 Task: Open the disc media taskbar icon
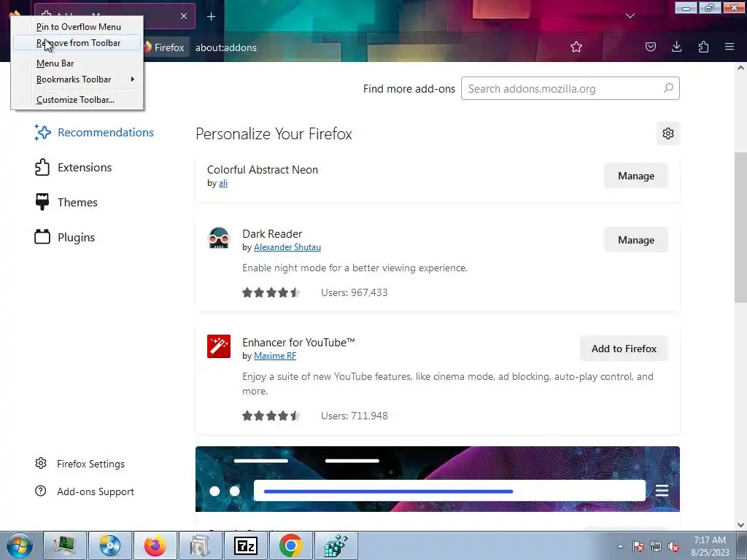tap(110, 545)
